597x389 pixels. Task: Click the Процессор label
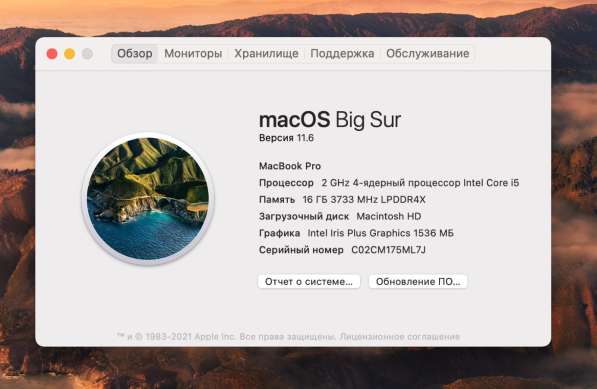coord(286,183)
